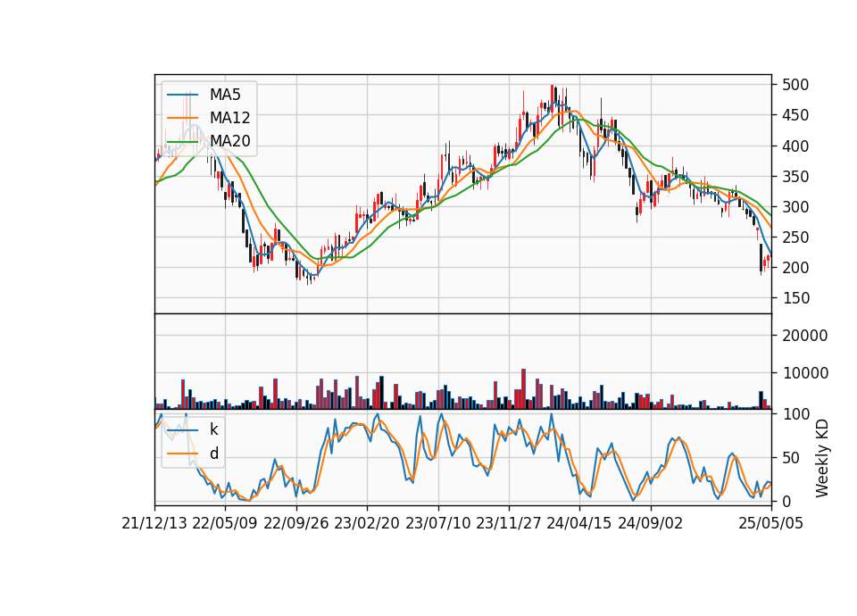Viewport: 857px width, 616px height.
Task: Click the 300 price axis label
Action: [x=795, y=207]
